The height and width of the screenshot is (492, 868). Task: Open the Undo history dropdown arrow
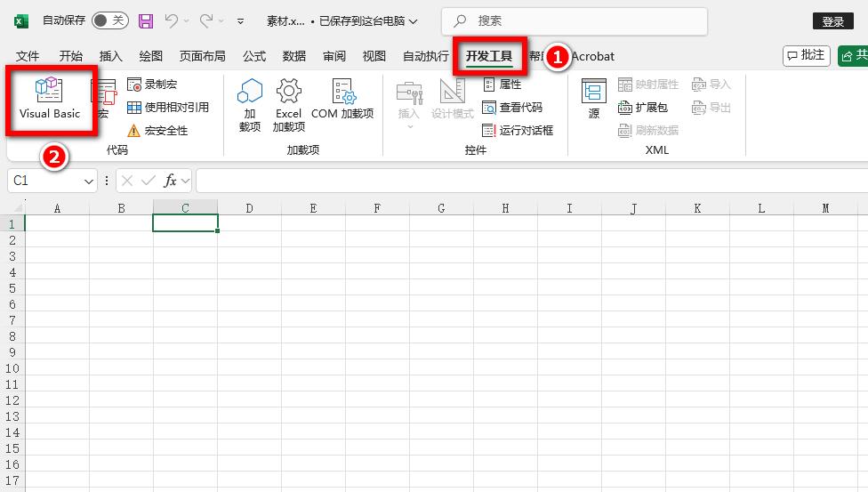point(187,21)
